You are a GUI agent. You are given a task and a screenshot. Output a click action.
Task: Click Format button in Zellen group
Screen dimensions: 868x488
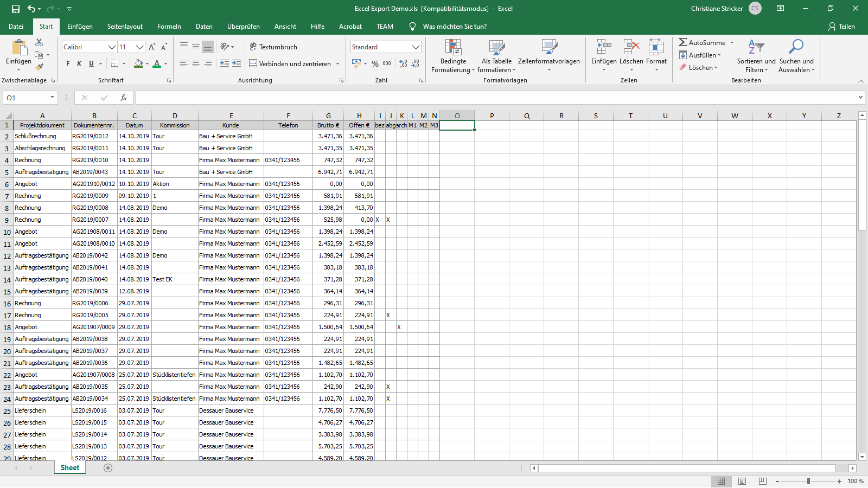click(x=656, y=54)
